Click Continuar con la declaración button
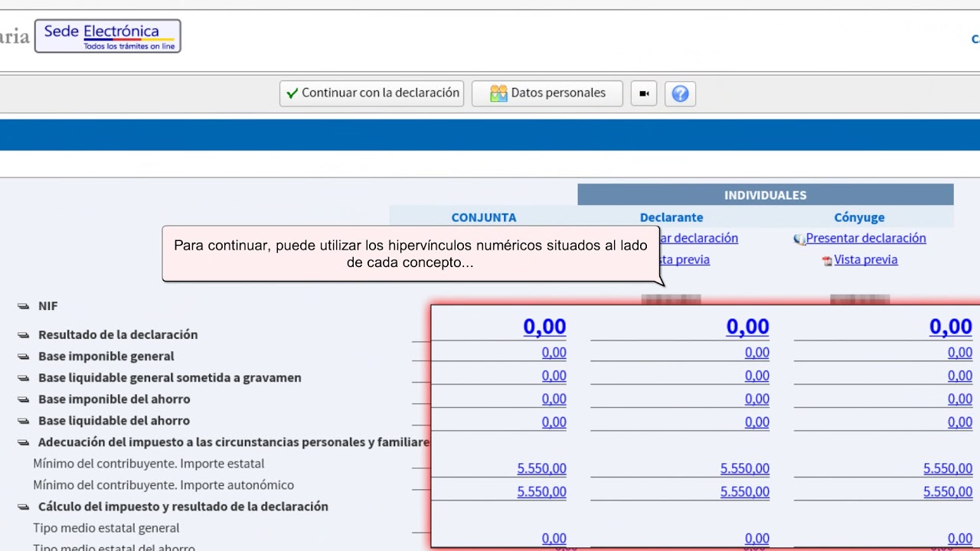 click(x=371, y=93)
